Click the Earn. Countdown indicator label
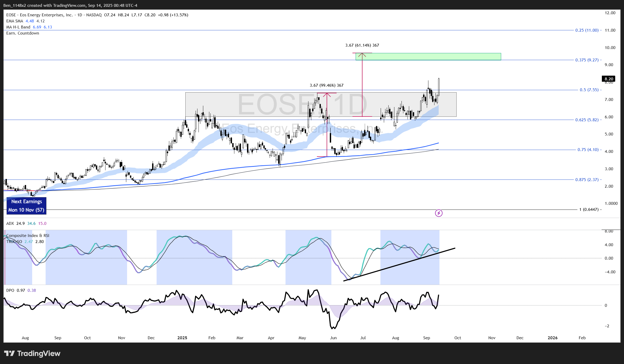The image size is (624, 364). click(23, 33)
